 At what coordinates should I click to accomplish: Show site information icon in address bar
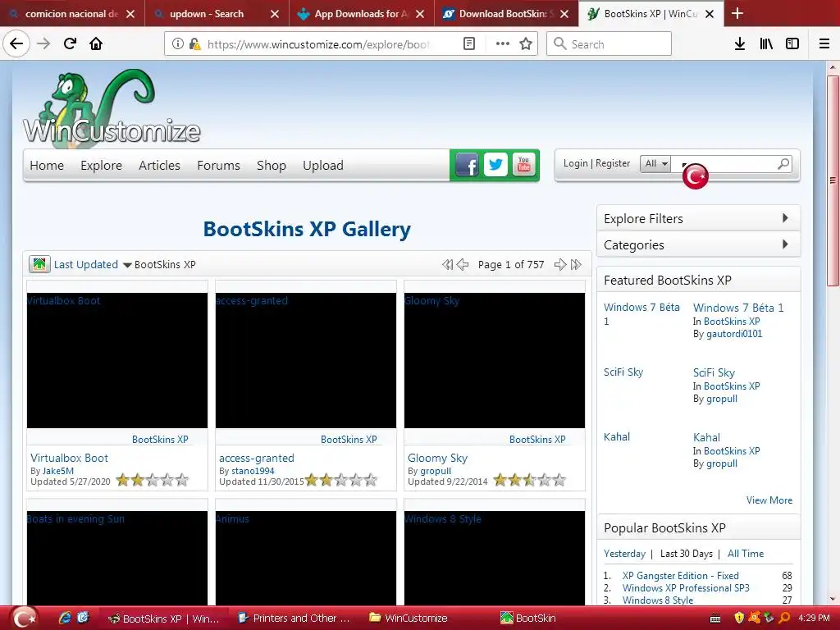coord(178,44)
